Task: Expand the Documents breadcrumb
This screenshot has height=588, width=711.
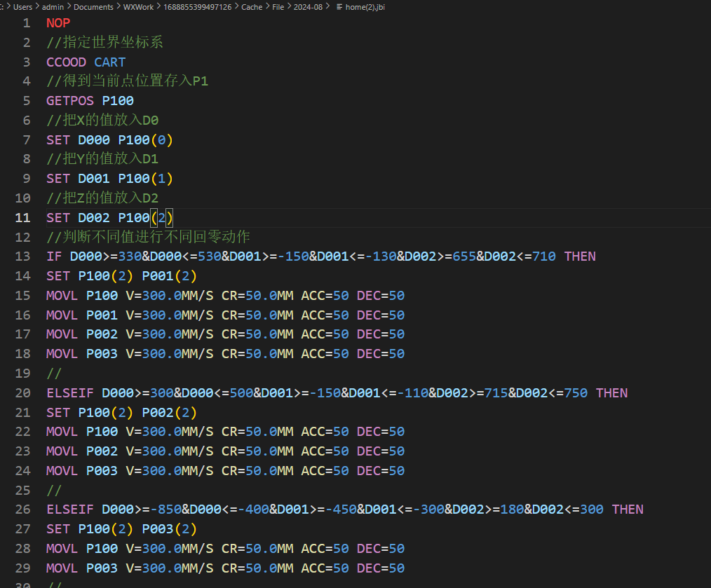Action: click(x=93, y=7)
